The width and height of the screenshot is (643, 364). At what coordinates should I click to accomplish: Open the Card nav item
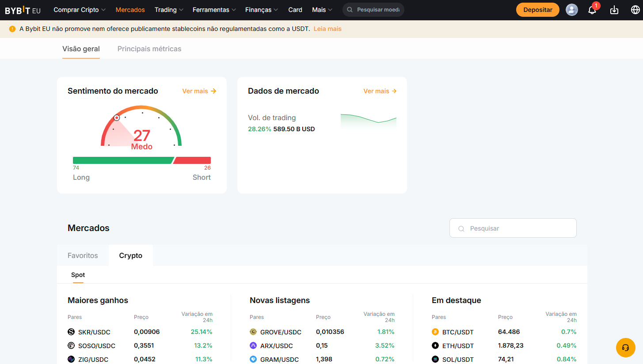(x=295, y=10)
